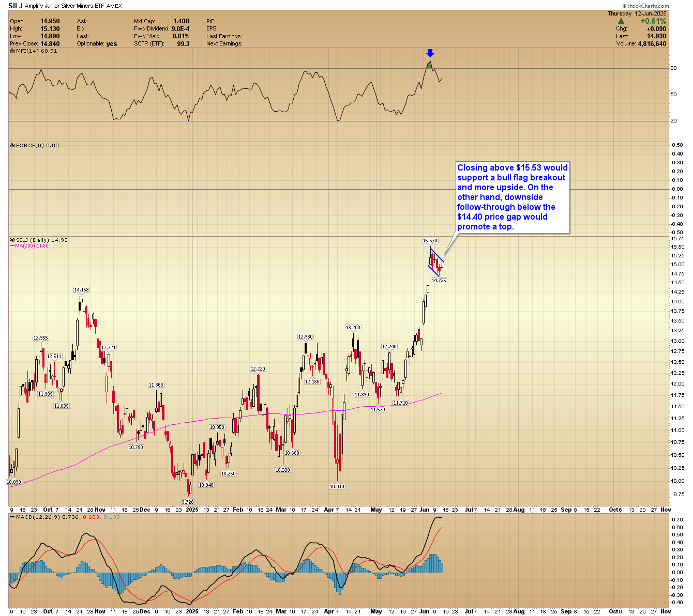Click the Next Earnings label
This screenshot has width=693, height=616.
pyautogui.click(x=224, y=44)
